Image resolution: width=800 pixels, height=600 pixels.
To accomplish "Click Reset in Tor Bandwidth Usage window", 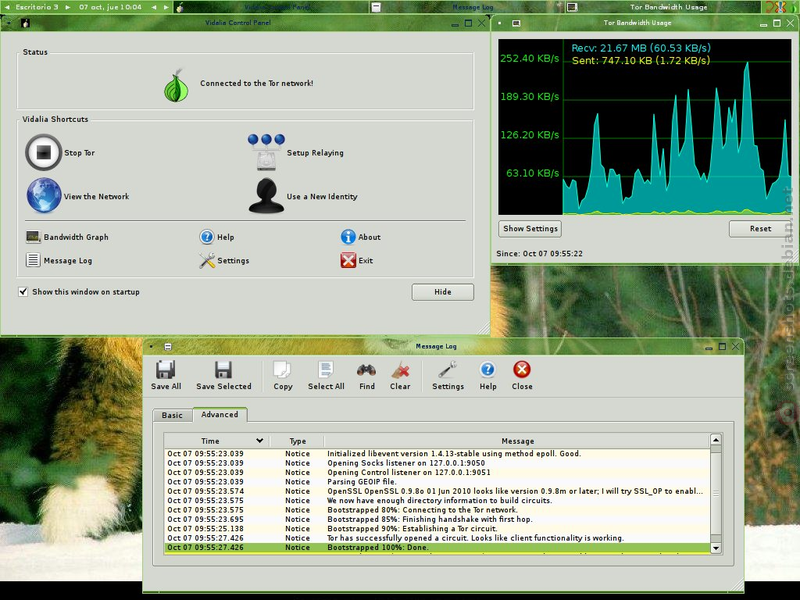I will coord(760,229).
